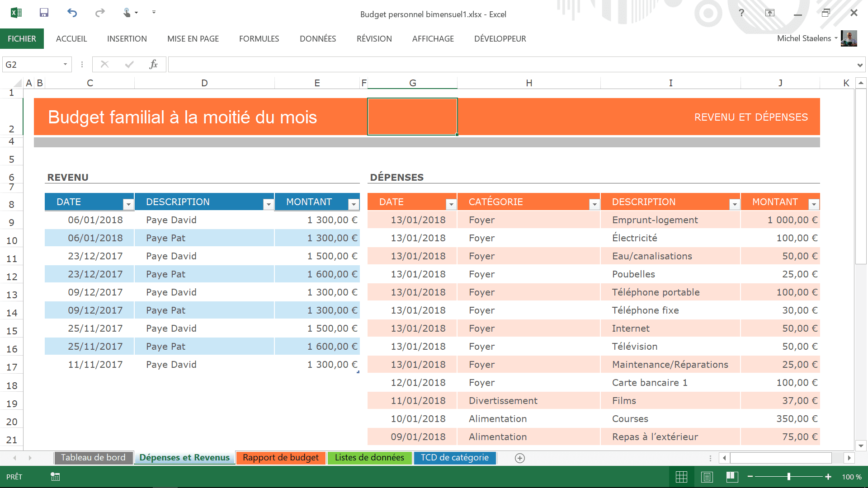Click the Undo arrow icon
Viewport: 868px width, 488px height.
tap(72, 13)
